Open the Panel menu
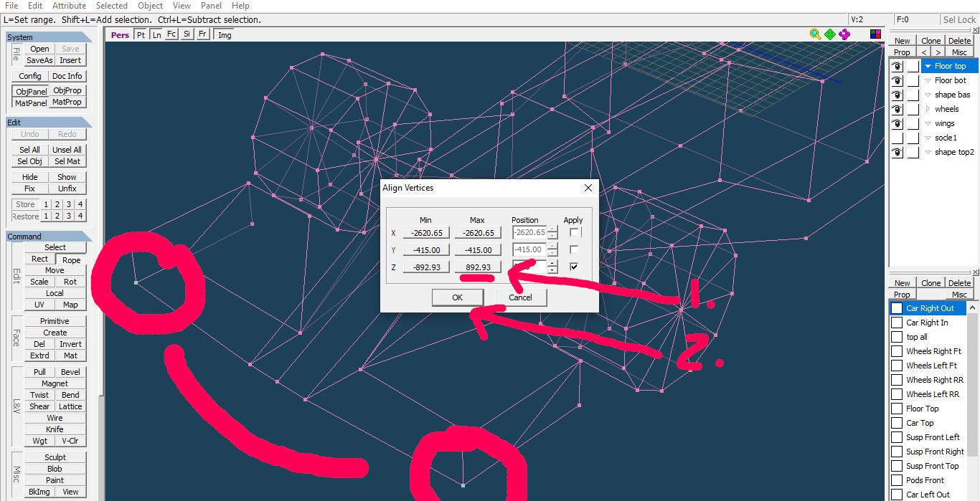 (x=211, y=6)
